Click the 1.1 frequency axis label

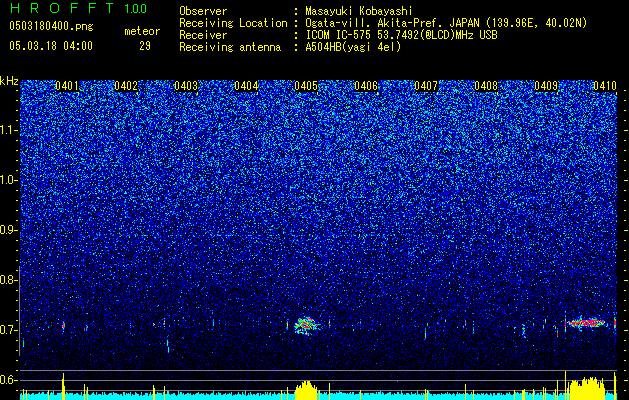[x=8, y=130]
